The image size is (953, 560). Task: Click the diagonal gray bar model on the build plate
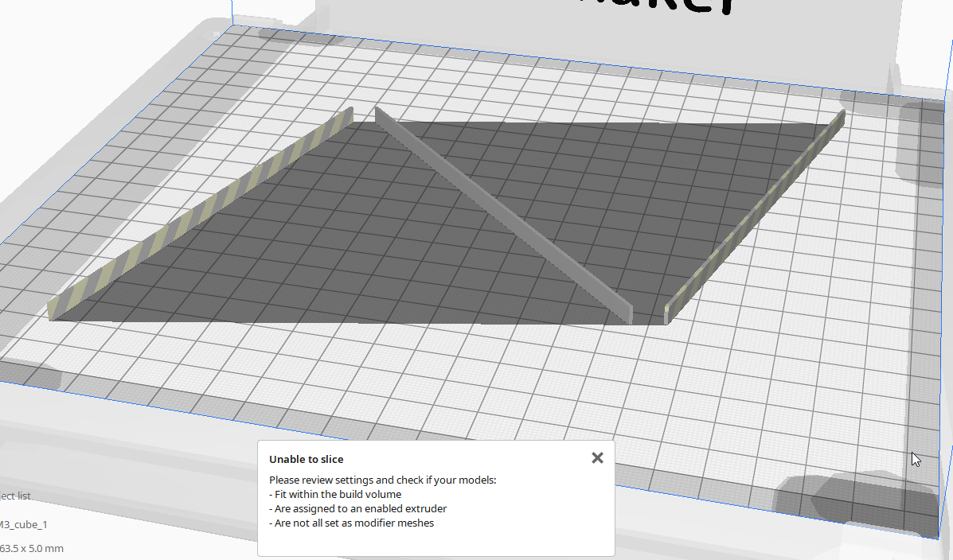tap(503, 215)
